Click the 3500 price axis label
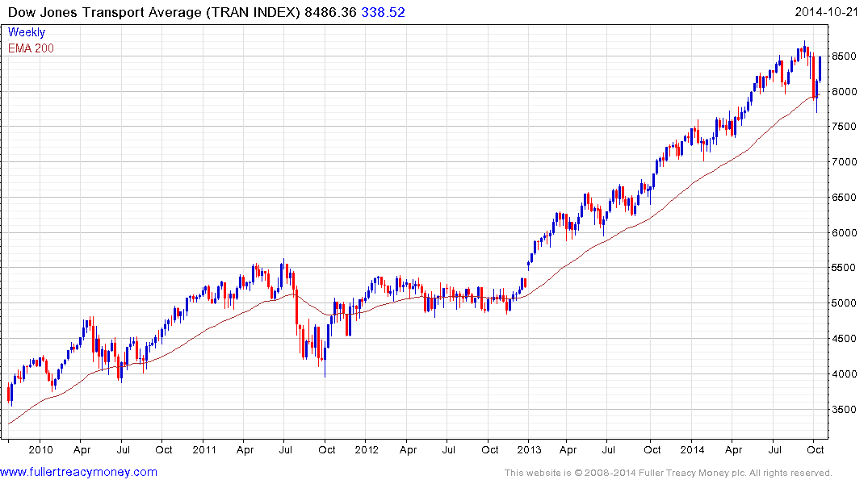Viewport: 868px width, 484px height. (x=845, y=409)
